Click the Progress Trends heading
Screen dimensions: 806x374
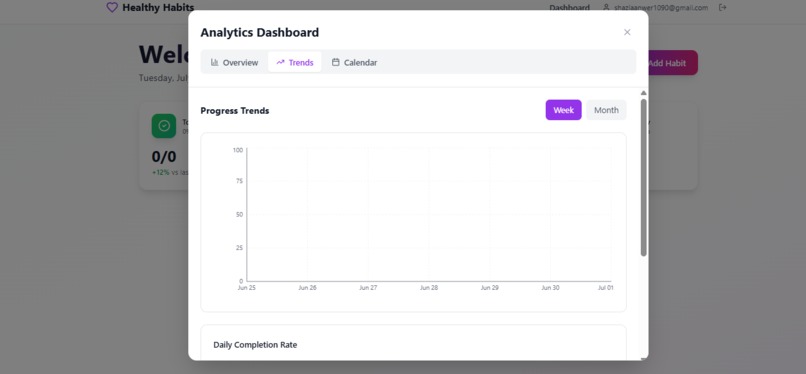[x=235, y=110]
